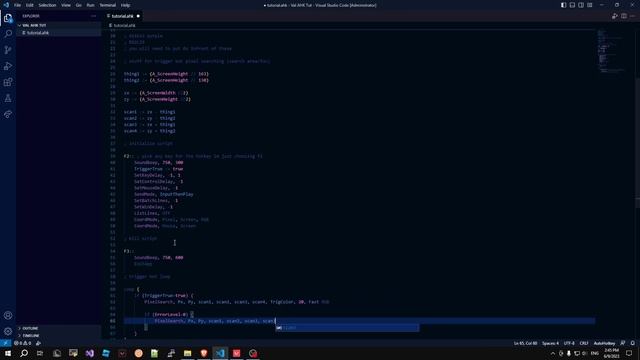Viewport: 640px width, 360px height.
Task: Open the clock and date in taskbar
Action: [611, 353]
